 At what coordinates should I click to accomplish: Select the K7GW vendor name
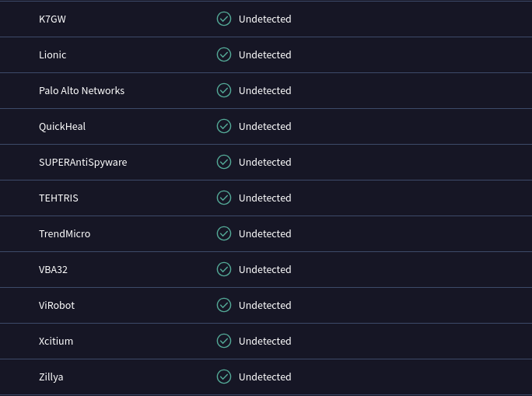52,19
